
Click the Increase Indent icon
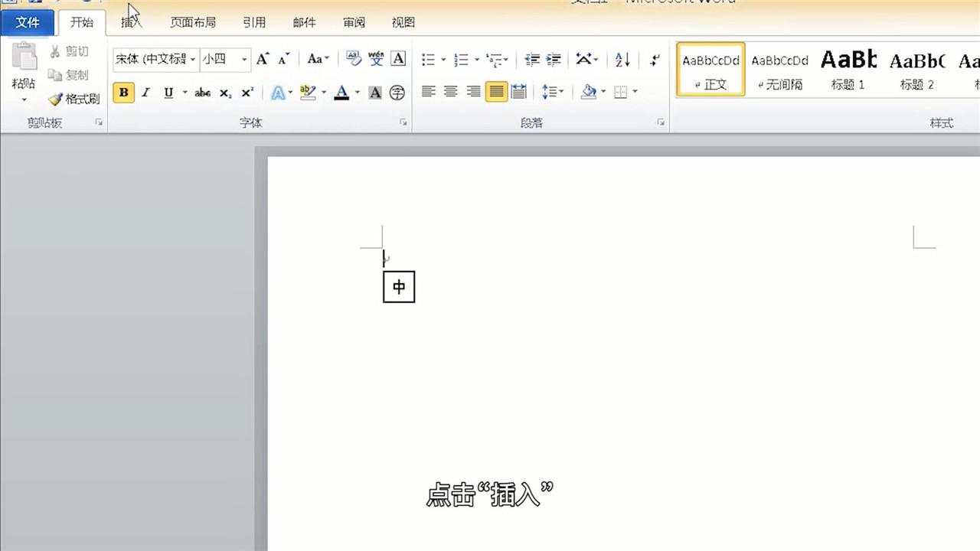coord(554,59)
